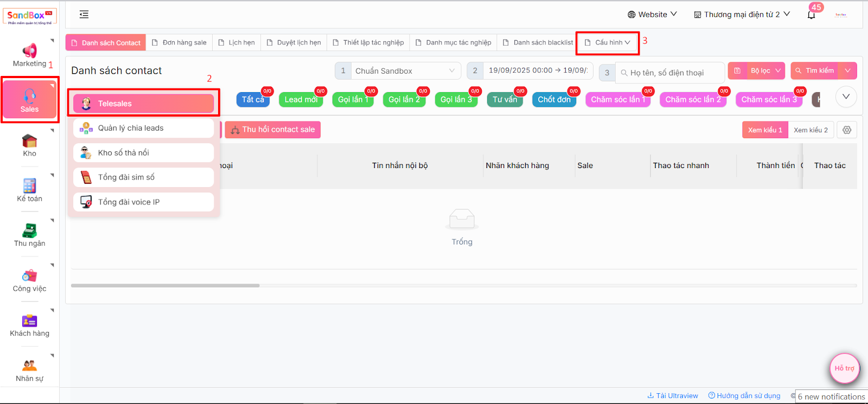
Task: Switch to Xem kiểu 1 view
Action: (x=765, y=130)
